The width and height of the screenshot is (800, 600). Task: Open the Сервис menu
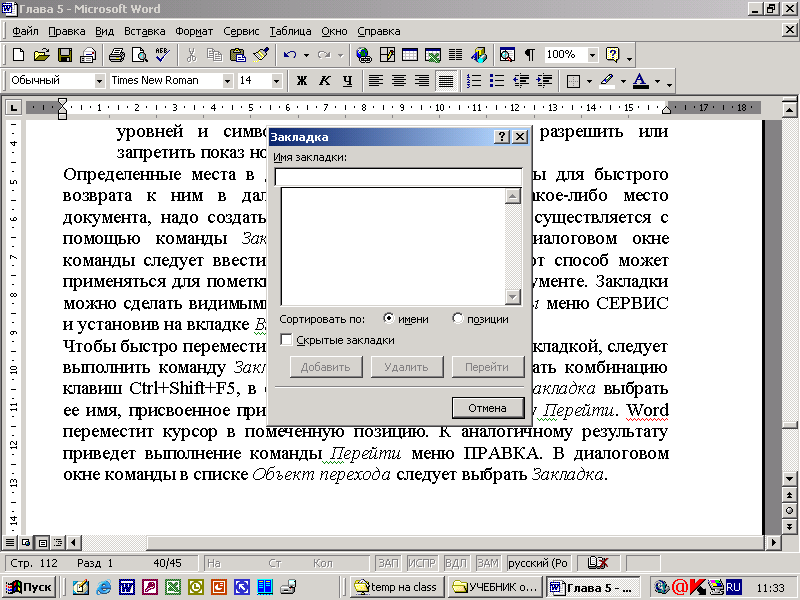coord(241,31)
